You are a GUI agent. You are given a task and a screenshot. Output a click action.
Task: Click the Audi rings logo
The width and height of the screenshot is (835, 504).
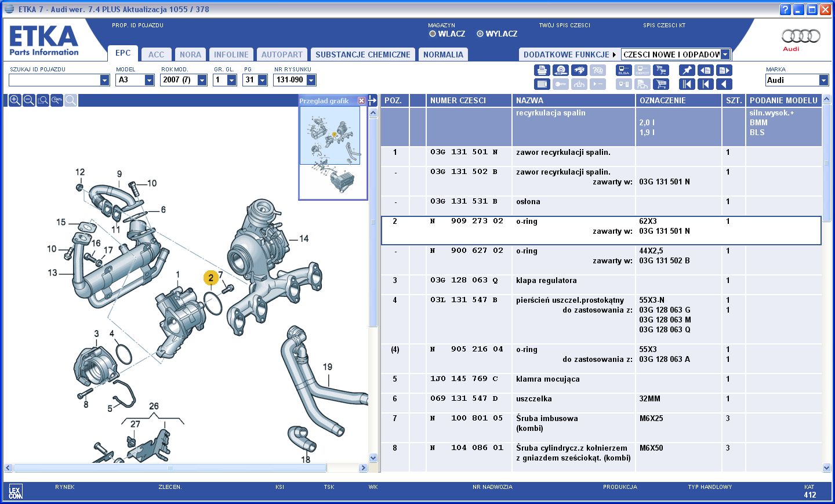801,36
